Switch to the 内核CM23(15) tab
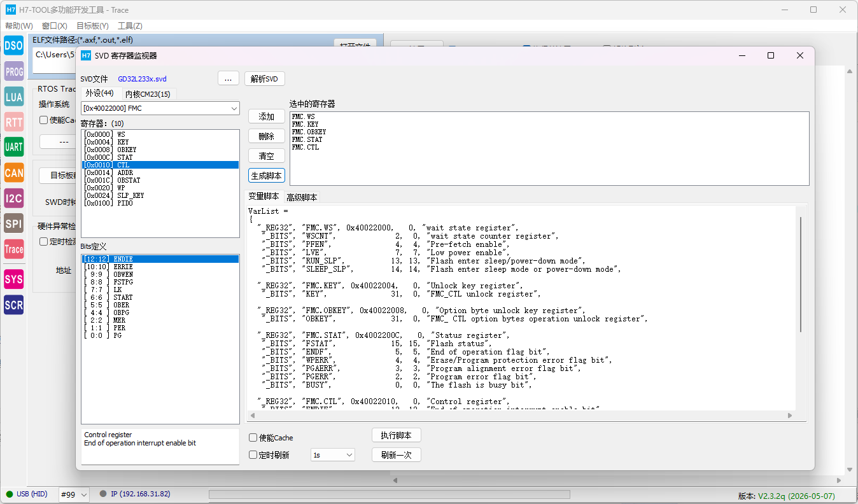The image size is (858, 504). [x=148, y=94]
